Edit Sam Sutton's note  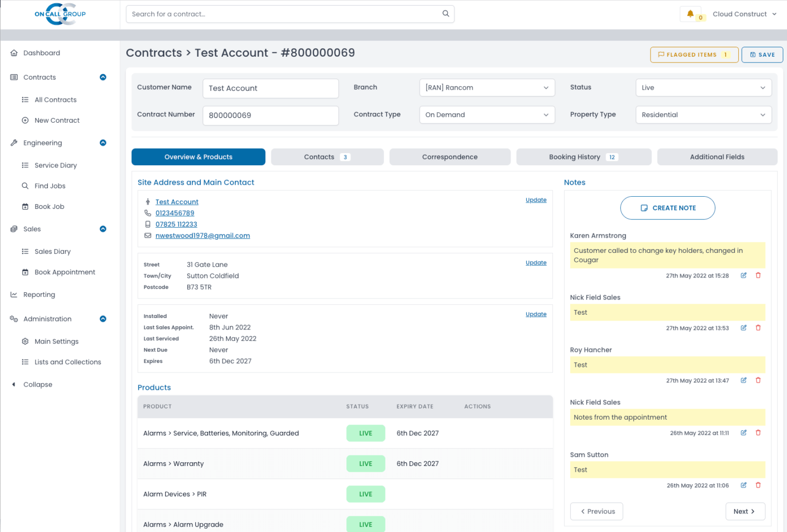click(x=743, y=485)
